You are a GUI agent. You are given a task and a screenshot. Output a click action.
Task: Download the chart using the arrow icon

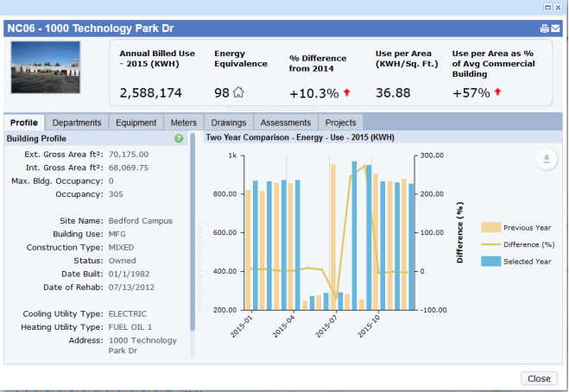pos(546,158)
